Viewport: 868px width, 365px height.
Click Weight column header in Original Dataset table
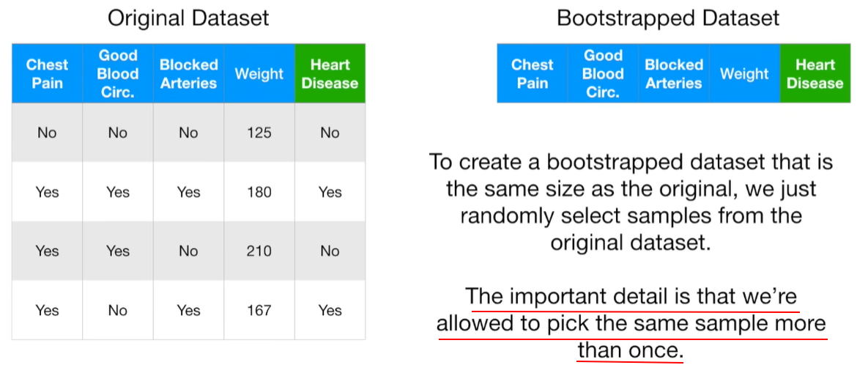[259, 74]
